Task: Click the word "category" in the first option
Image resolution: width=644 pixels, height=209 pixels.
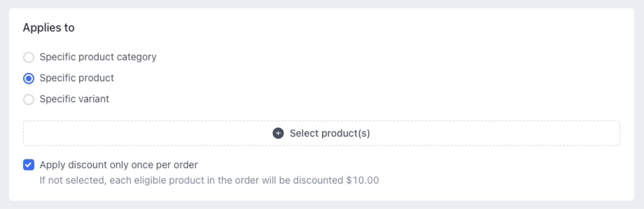Action: coord(136,57)
